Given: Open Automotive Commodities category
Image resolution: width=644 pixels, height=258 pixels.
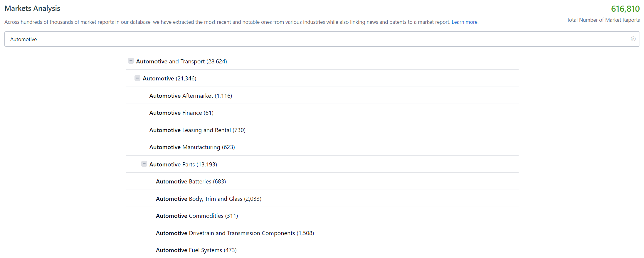Looking at the screenshot, I should coord(197,216).
